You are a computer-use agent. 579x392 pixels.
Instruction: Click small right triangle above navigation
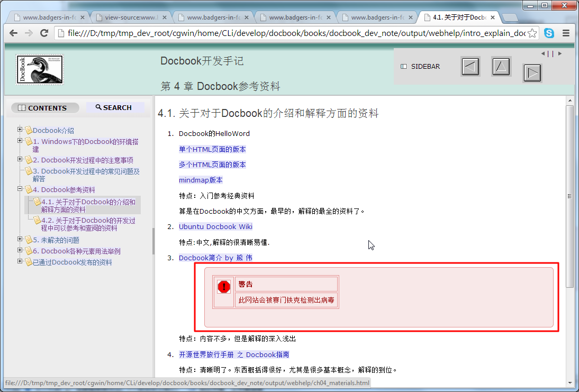tap(560, 53)
